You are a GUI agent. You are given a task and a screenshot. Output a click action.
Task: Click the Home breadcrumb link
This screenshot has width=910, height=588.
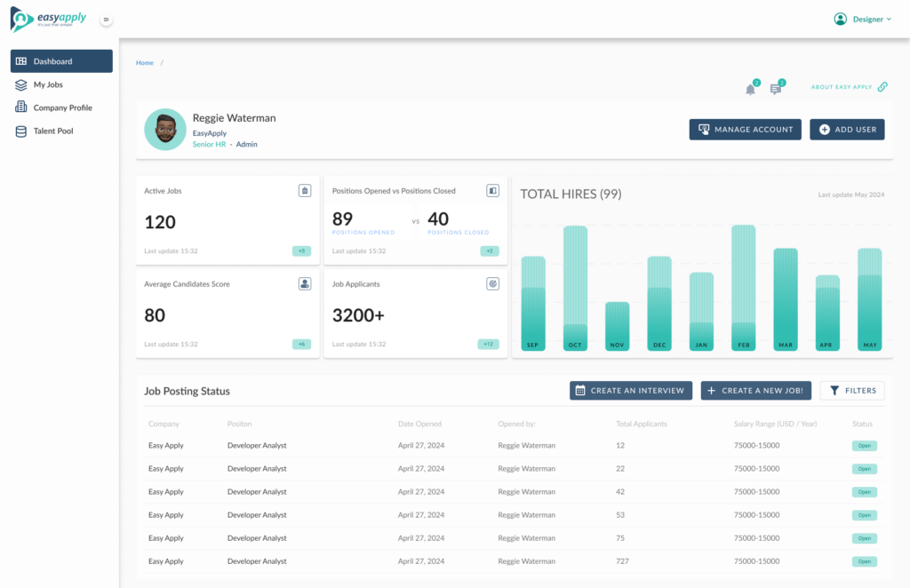tap(144, 63)
